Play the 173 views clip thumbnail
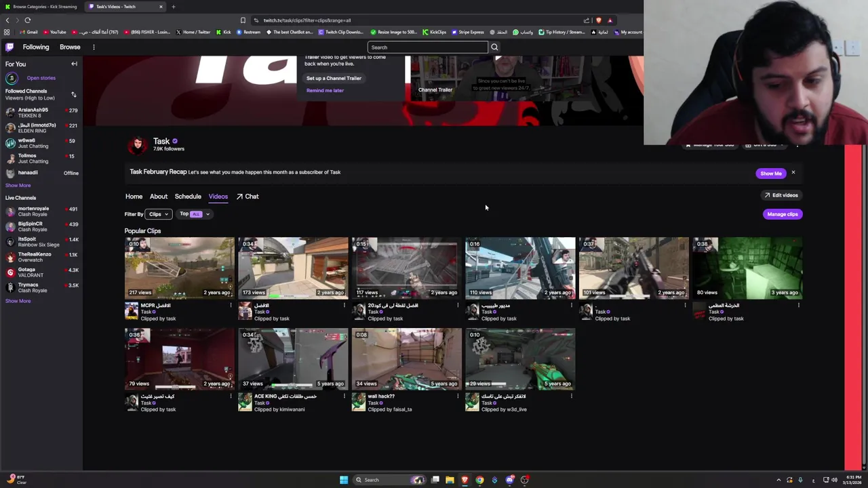868x488 pixels. pyautogui.click(x=293, y=268)
